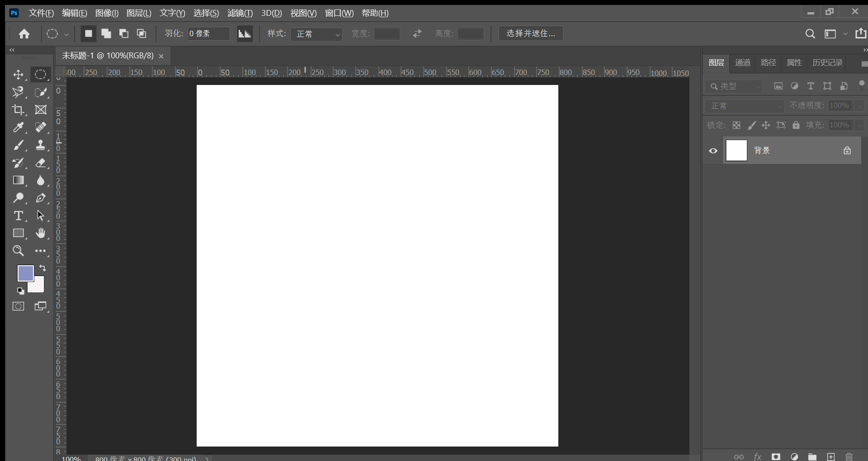Select the Zoom tool
868x461 pixels.
(18, 251)
